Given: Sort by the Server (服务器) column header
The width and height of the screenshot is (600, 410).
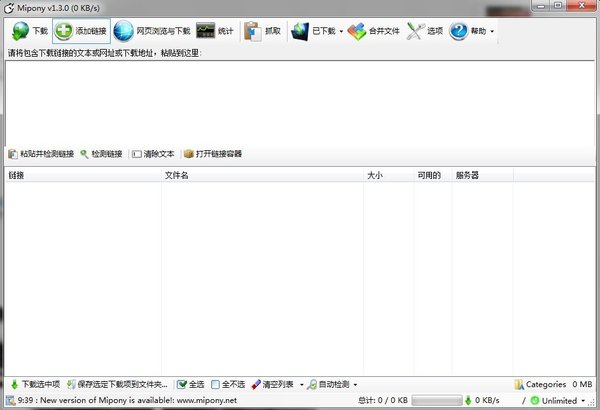Looking at the screenshot, I should (483, 175).
